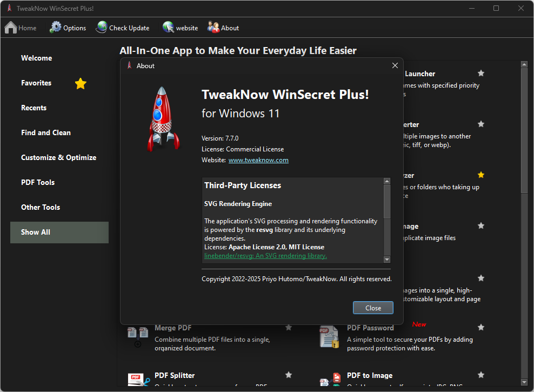
Task: Open the PDF Splitter tool title
Action: pyautogui.click(x=175, y=375)
